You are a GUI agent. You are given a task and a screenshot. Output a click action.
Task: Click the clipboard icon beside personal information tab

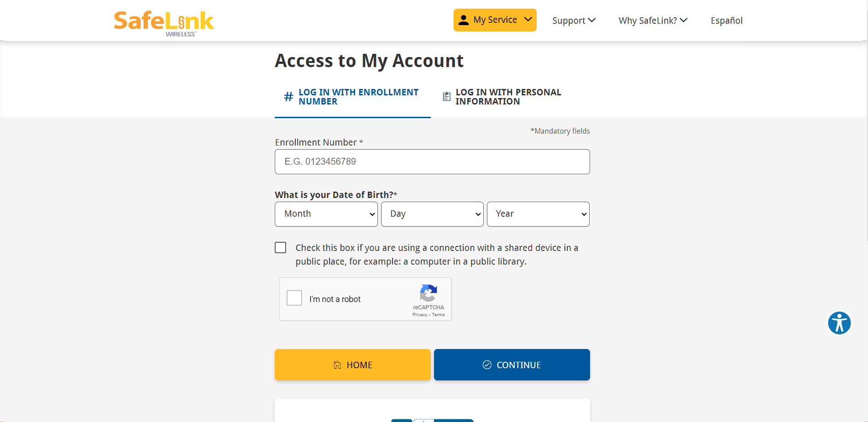pos(447,97)
